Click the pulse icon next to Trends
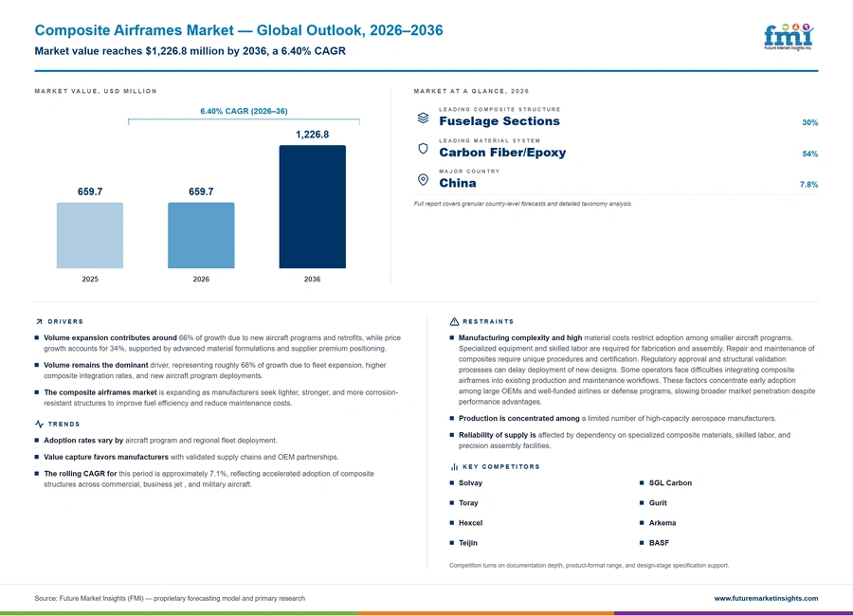 [x=39, y=424]
